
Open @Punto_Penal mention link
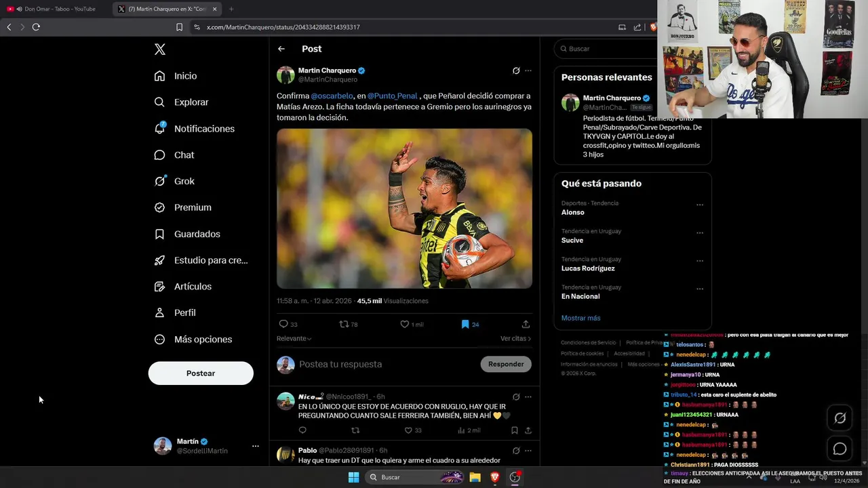tap(393, 96)
